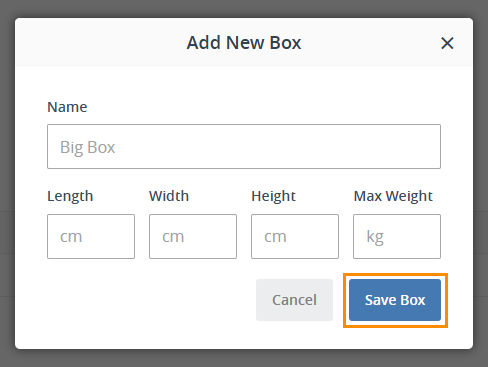This screenshot has width=488, height=367.
Task: Click the Name input field
Action: [244, 147]
